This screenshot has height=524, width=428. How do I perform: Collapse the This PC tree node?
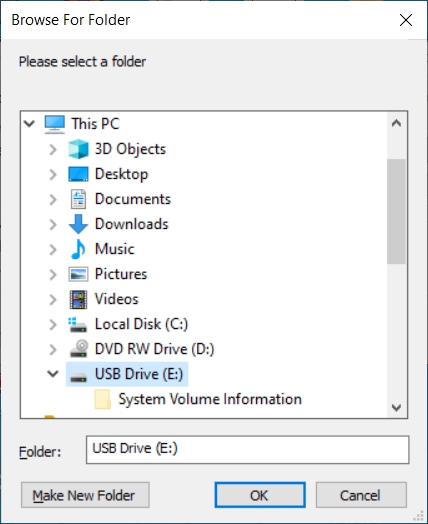[29, 124]
